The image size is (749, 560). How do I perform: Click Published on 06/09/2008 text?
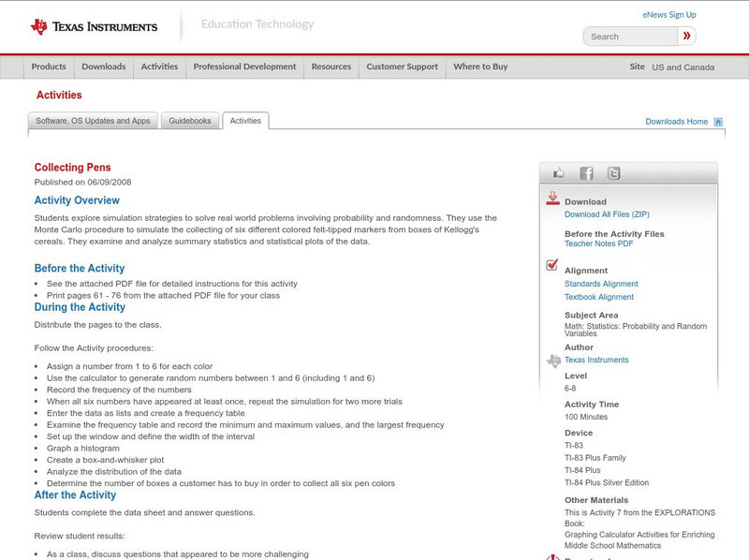pyautogui.click(x=82, y=182)
